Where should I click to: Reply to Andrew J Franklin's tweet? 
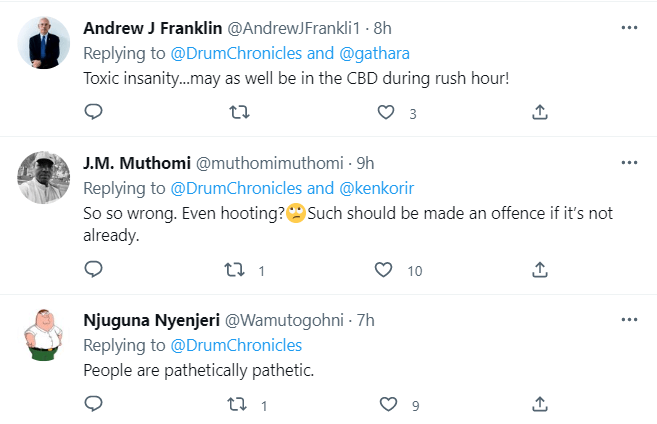point(93,112)
